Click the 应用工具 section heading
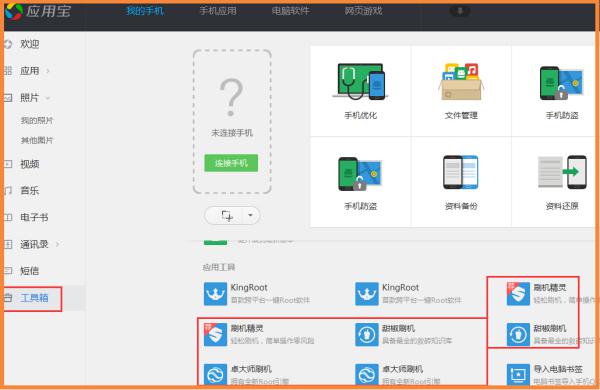 pos(218,267)
